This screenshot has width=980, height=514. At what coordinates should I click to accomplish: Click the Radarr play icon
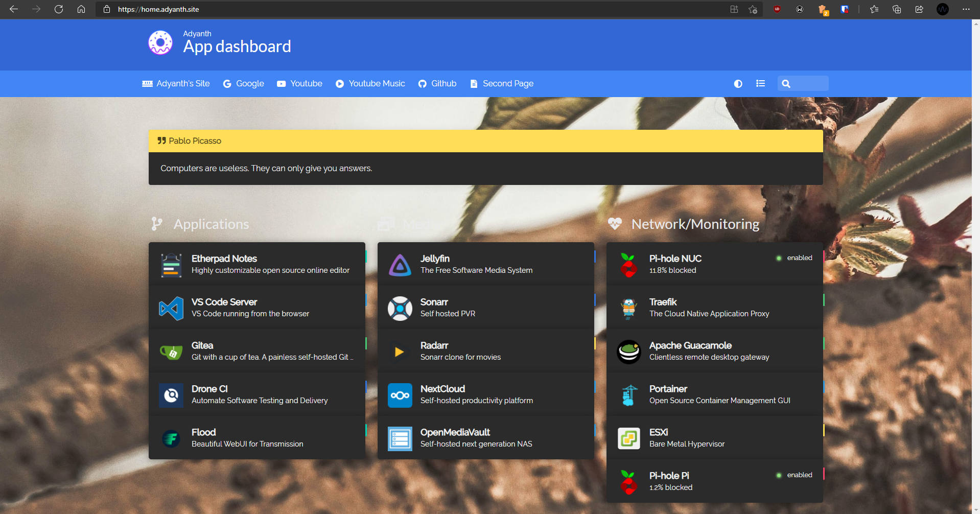tap(400, 352)
